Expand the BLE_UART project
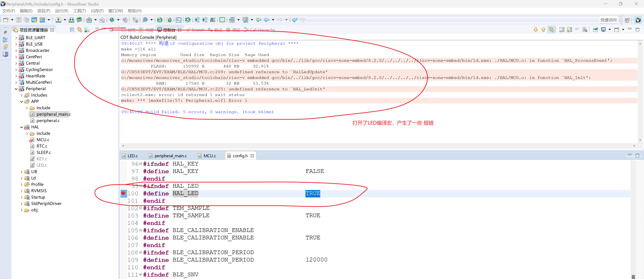Screen dimensions: 644x279 (16, 38)
